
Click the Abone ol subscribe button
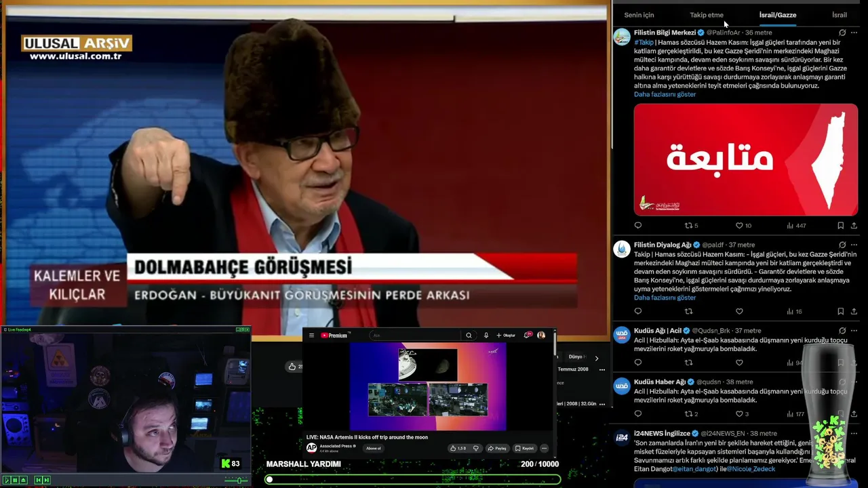point(374,448)
